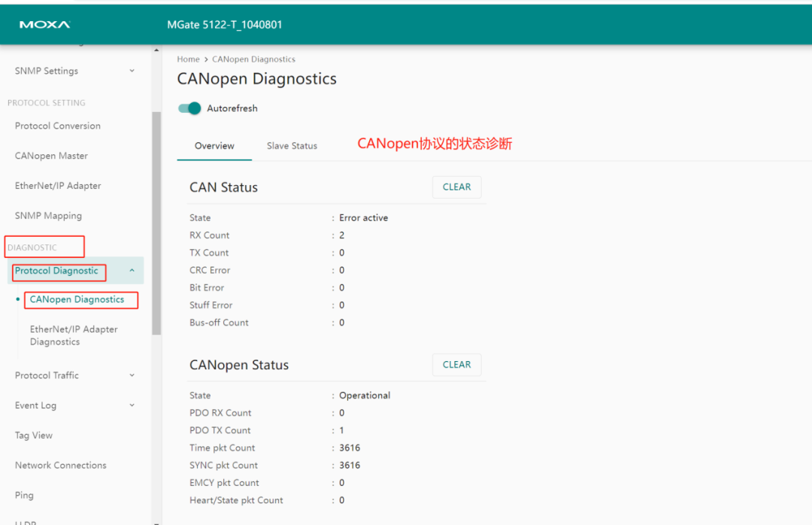812x525 pixels.
Task: Click the sidebar scrollbar
Action: (x=157, y=226)
